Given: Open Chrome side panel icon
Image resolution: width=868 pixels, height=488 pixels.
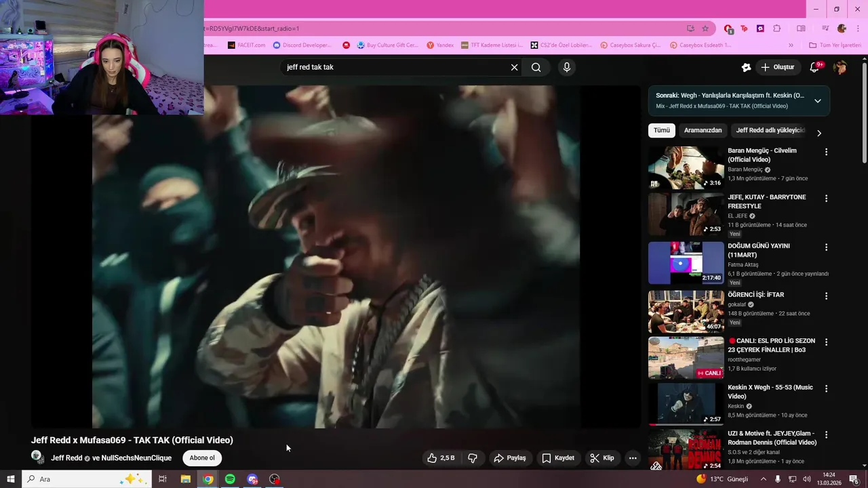Looking at the screenshot, I should point(801,28).
